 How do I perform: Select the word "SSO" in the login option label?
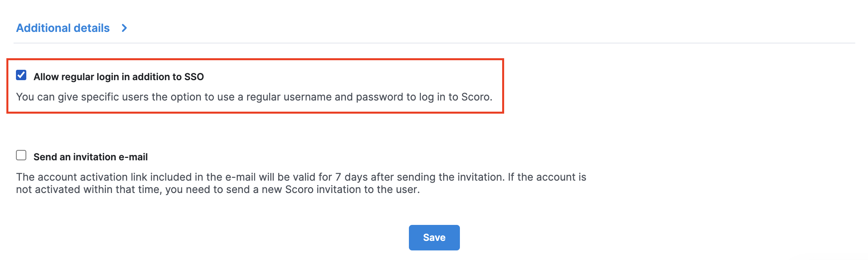tap(194, 77)
